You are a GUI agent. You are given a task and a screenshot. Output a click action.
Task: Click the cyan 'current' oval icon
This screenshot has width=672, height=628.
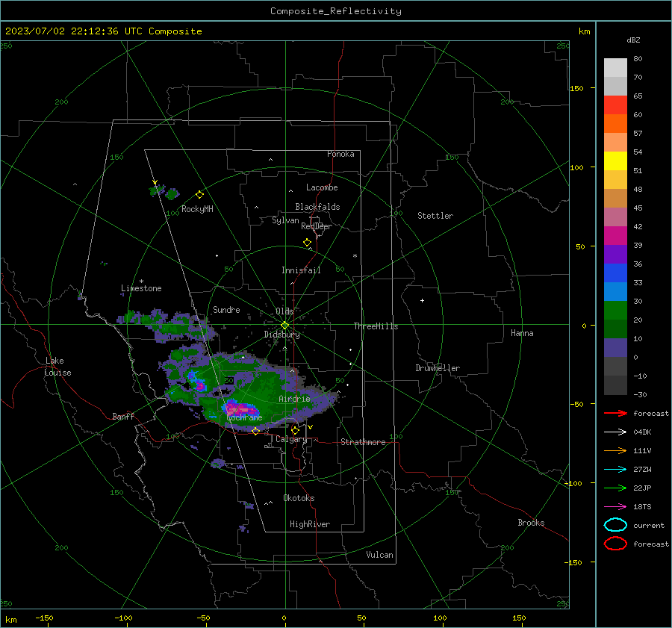coord(615,525)
